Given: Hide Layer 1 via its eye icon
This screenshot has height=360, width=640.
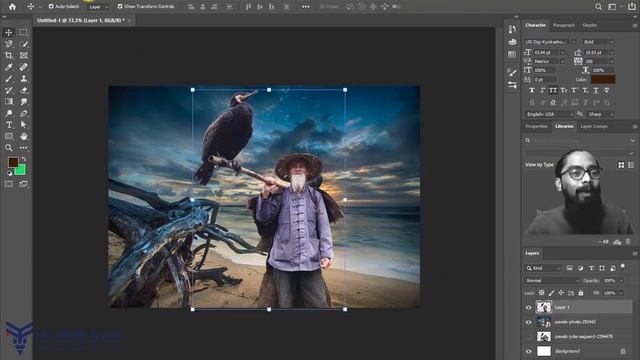Looking at the screenshot, I should pyautogui.click(x=529, y=307).
